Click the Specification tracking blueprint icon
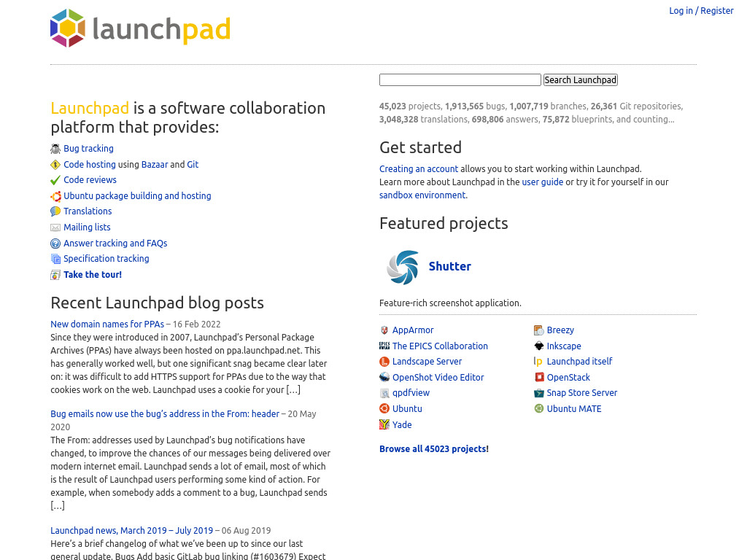The image size is (747, 560). 55,259
